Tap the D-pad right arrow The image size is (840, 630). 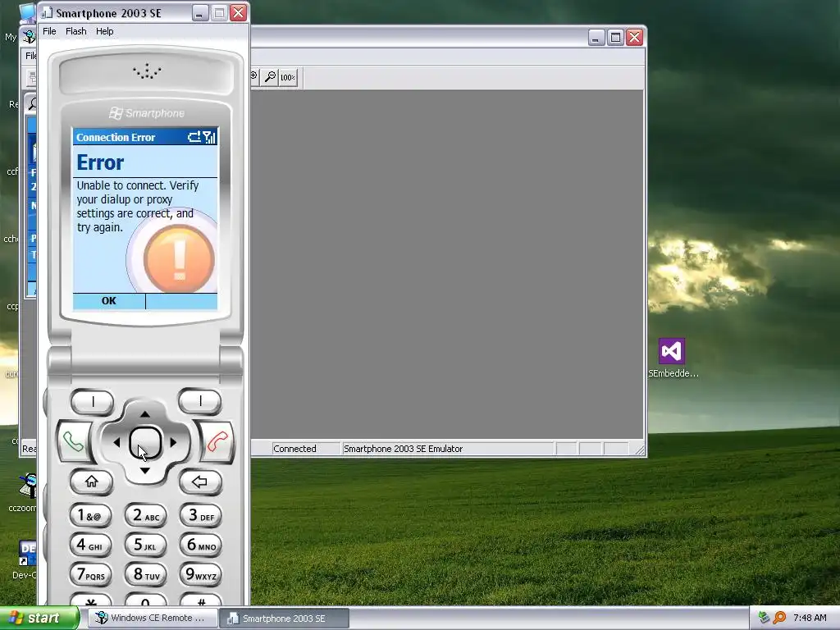tap(173, 442)
